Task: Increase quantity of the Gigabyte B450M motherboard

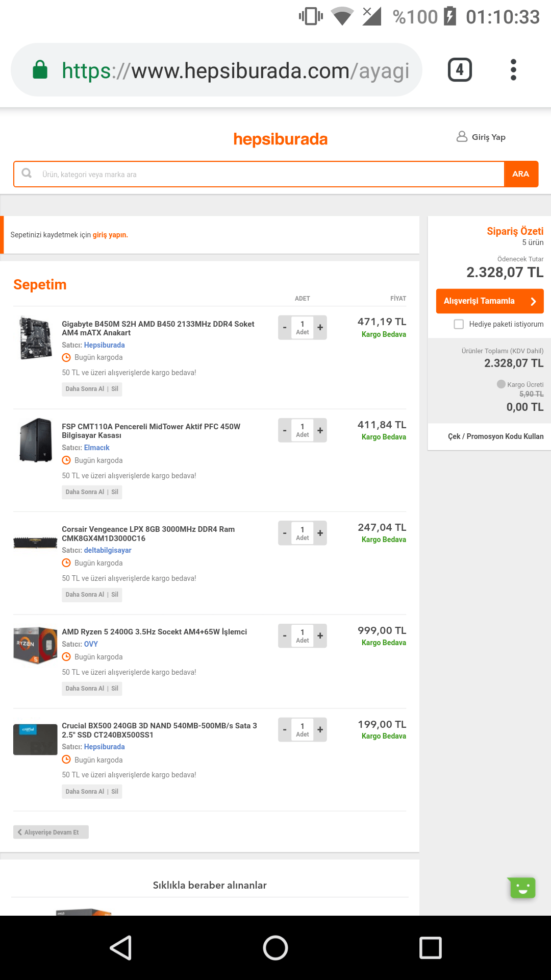Action: point(320,327)
